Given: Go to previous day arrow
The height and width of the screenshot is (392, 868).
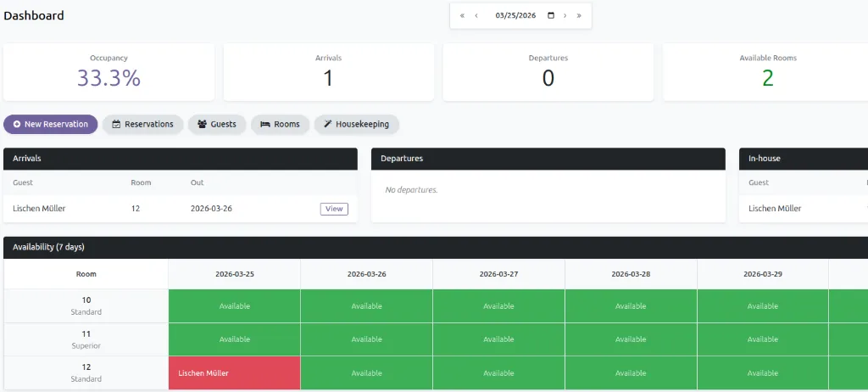Looking at the screenshot, I should (x=476, y=15).
